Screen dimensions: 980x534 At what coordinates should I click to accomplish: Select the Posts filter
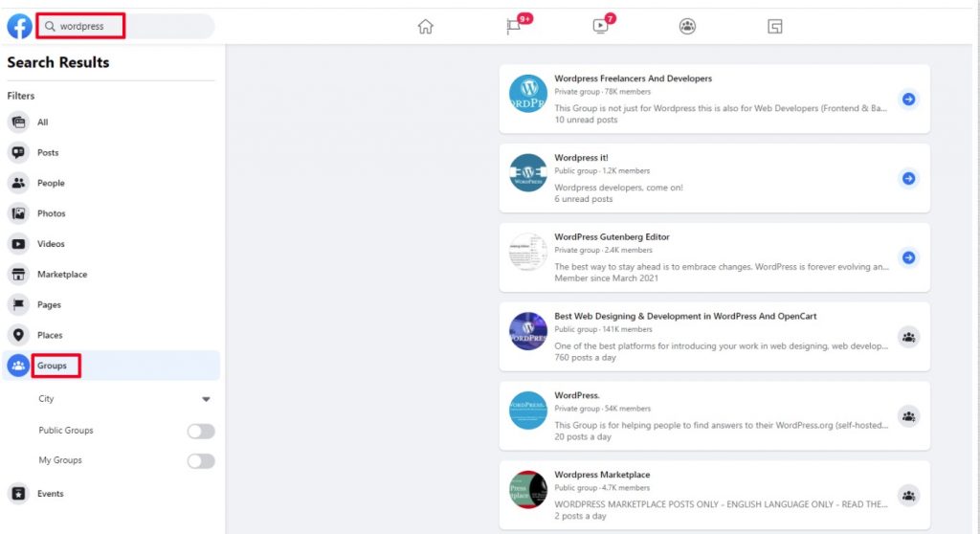tap(48, 153)
